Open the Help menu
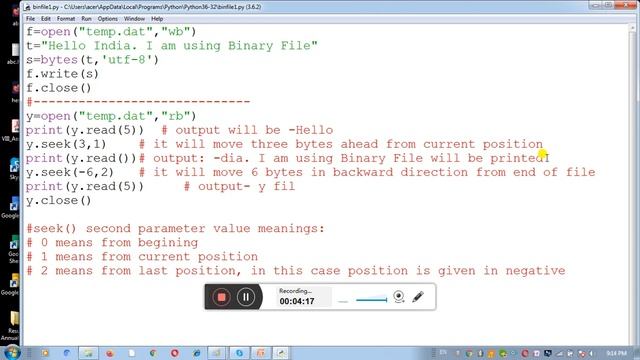This screenshot has width=640, height=360. click(x=157, y=19)
